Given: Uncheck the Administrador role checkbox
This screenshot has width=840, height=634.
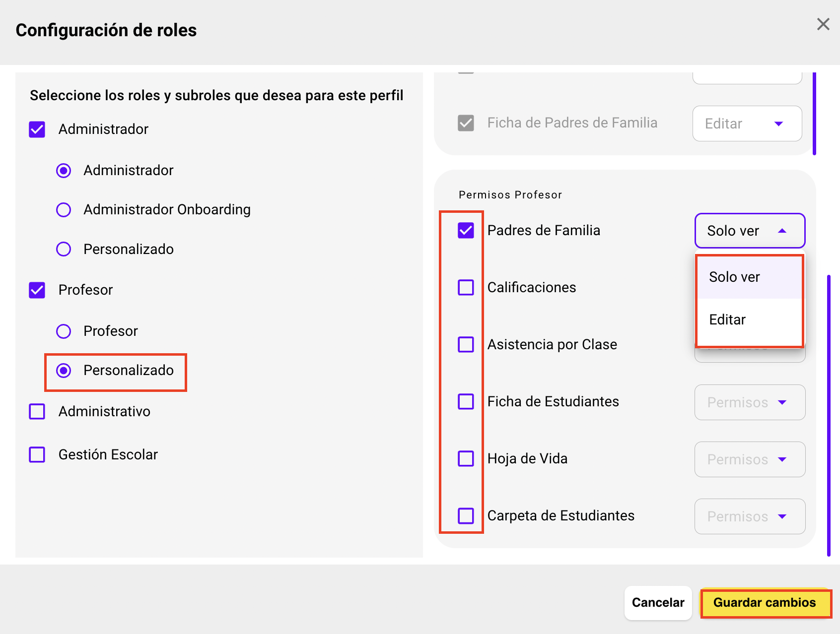Looking at the screenshot, I should coord(37,129).
